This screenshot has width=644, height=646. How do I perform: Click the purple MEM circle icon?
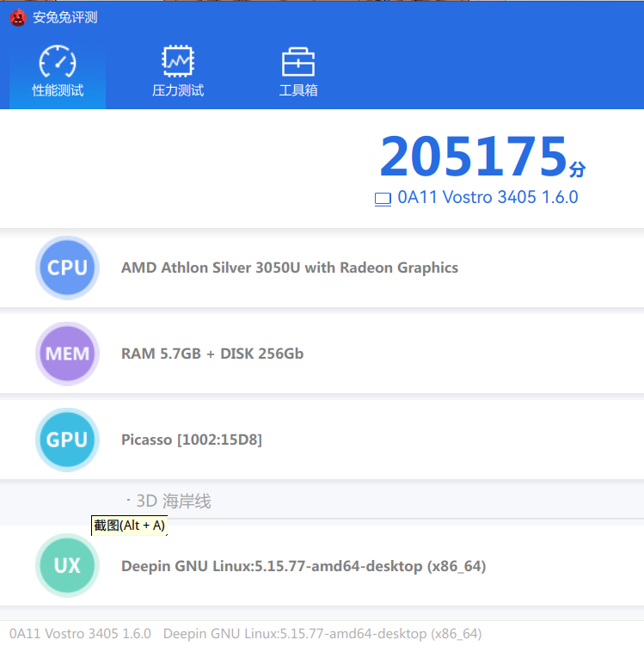(67, 354)
